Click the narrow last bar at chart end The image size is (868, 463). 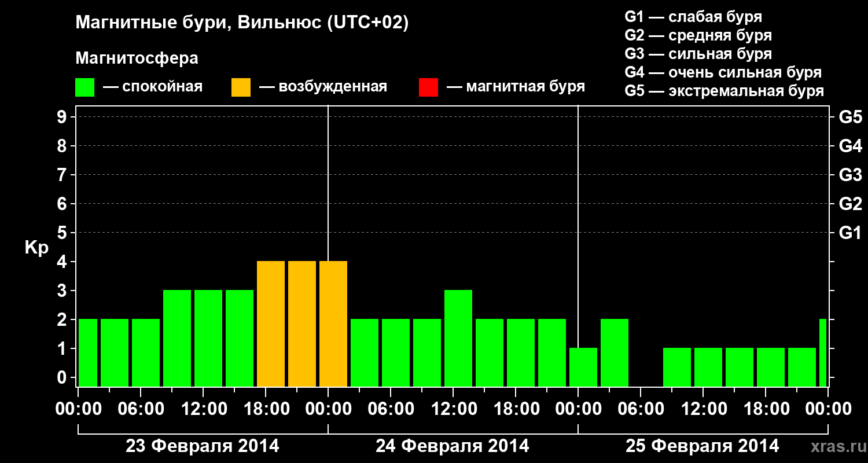(x=823, y=353)
